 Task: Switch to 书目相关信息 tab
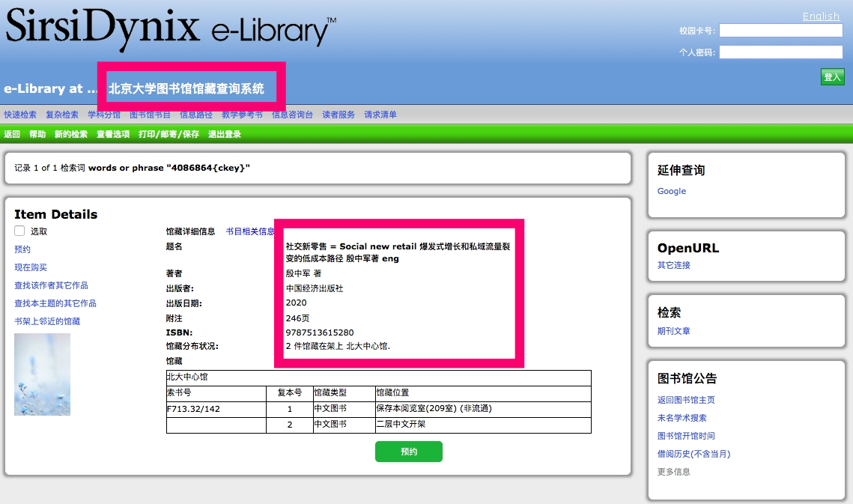click(x=250, y=231)
